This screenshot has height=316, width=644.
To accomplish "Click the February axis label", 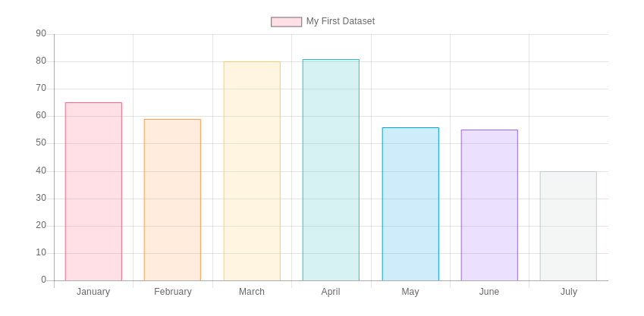I will tap(173, 292).
